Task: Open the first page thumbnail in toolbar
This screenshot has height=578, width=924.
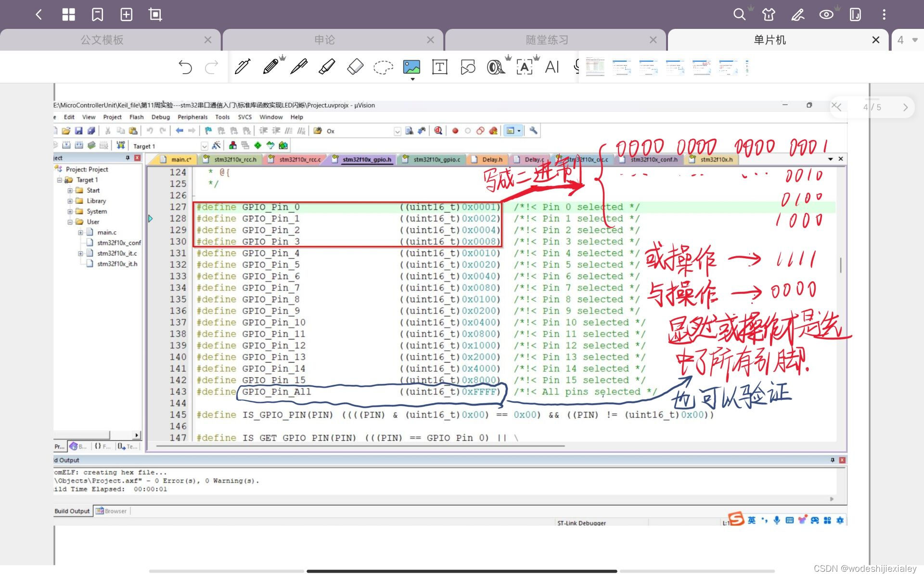Action: pos(595,67)
